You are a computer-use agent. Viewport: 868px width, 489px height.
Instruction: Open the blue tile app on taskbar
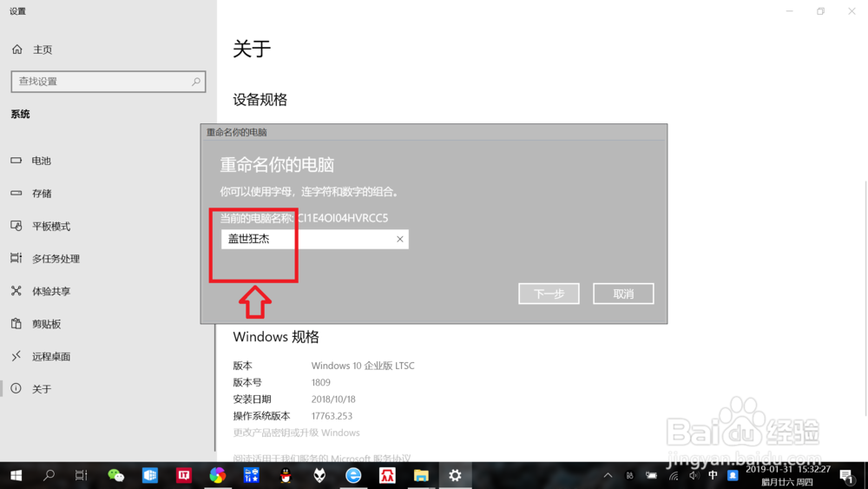[150, 475]
